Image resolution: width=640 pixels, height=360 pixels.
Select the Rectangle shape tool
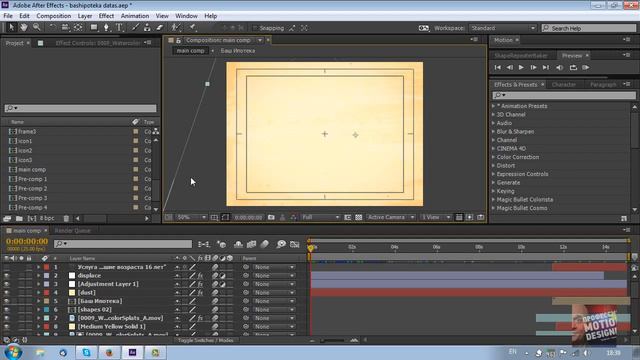click(94, 27)
